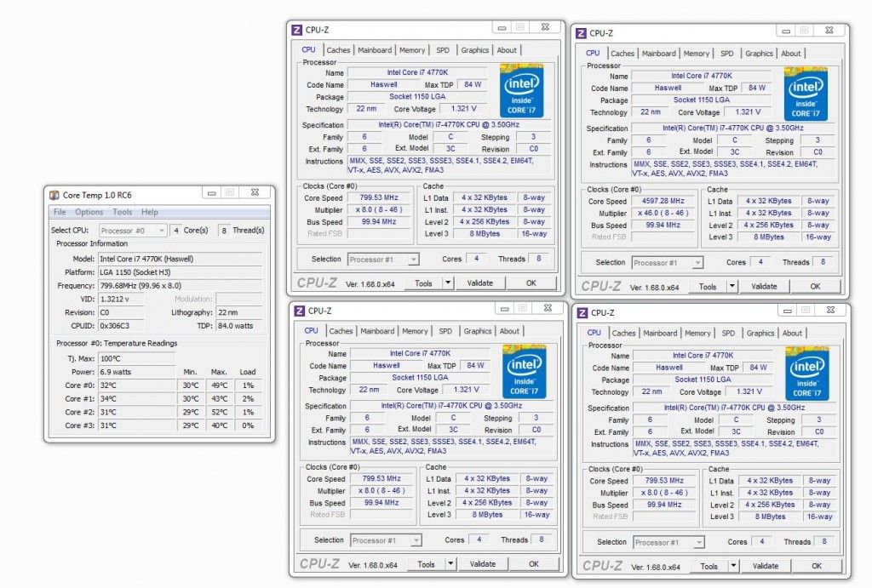Click the Core #0 temperature 32°C
This screenshot has width=872, height=588.
click(x=137, y=385)
